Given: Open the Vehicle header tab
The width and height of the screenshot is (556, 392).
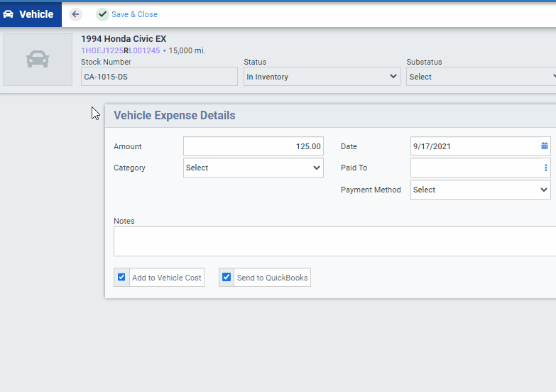Looking at the screenshot, I should pos(31,14).
